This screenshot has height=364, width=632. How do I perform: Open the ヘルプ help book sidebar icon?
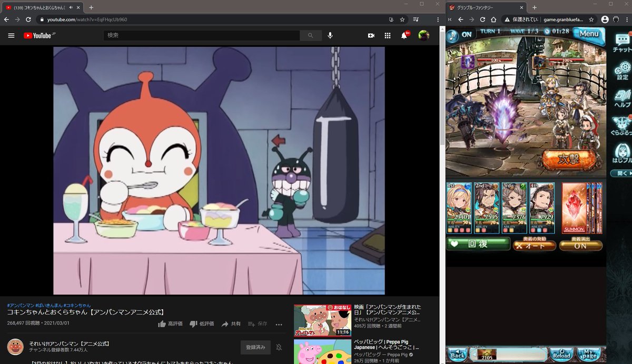[623, 99]
